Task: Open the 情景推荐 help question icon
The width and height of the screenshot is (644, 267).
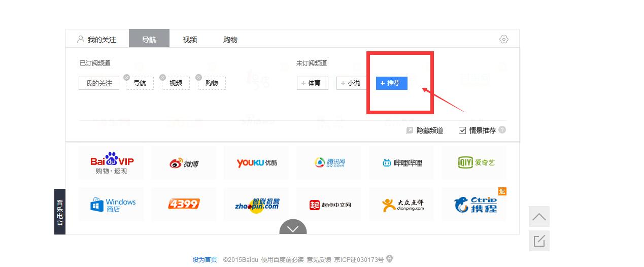Action: [502, 130]
